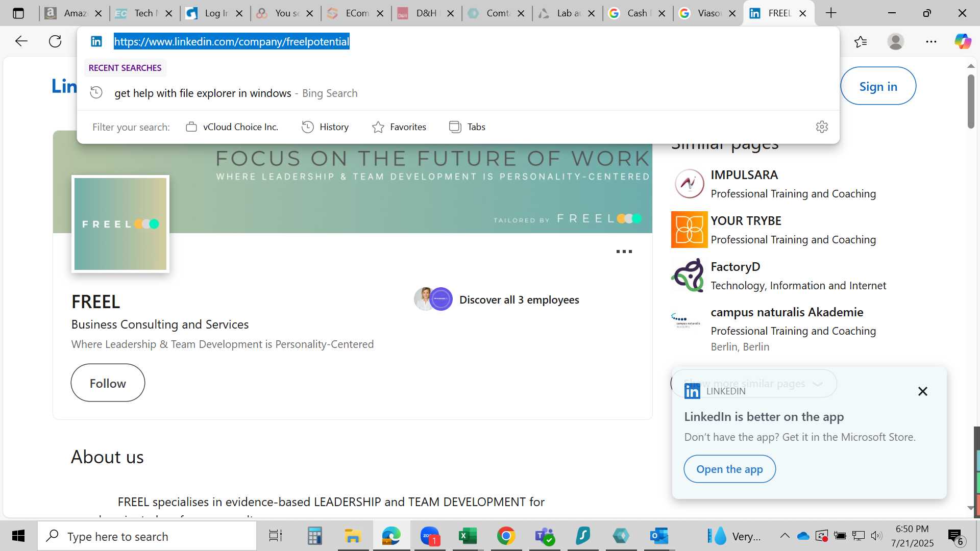Open YOUR TRYBE similar page link
Screen dimensions: 980x551
coord(746,221)
